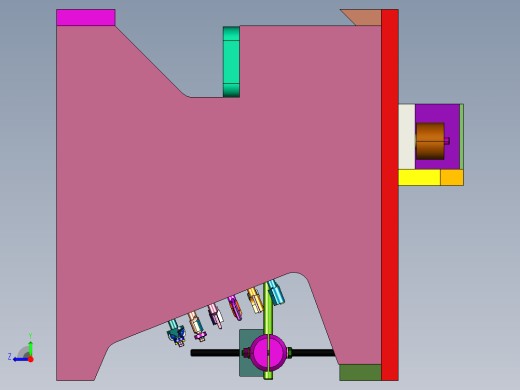The height and width of the screenshot is (390, 520).
Task: Pick the magenta sphere on the black rod
Action: click(269, 353)
